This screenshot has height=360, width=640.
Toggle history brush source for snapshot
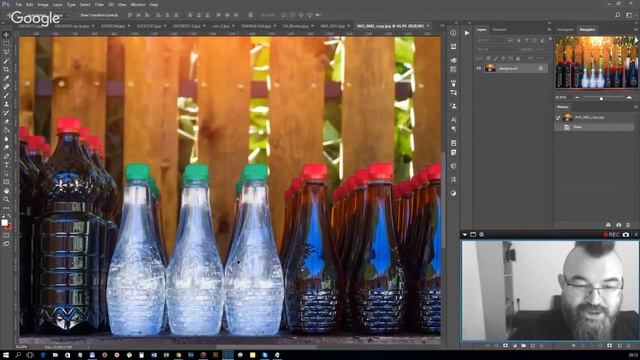(x=558, y=118)
